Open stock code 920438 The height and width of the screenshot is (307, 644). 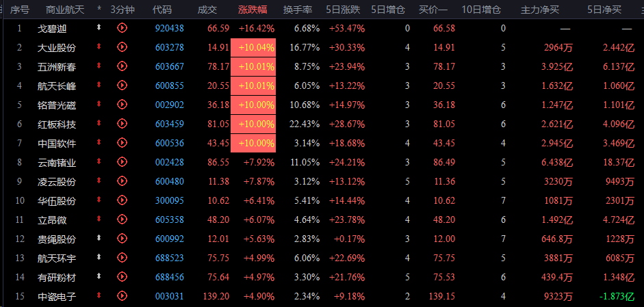tap(170, 28)
